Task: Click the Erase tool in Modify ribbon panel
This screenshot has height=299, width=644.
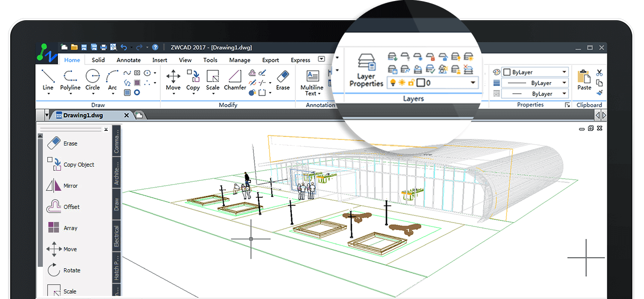Action: click(283, 80)
